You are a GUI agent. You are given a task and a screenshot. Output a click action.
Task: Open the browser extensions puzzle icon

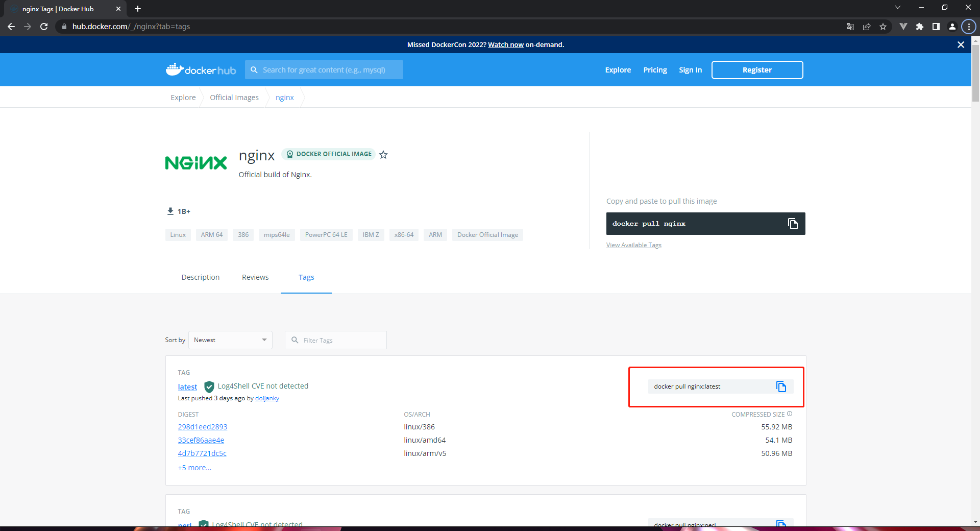[x=920, y=27]
